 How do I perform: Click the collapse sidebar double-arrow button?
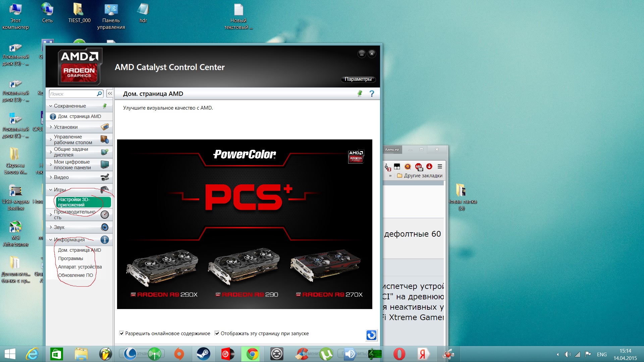click(x=110, y=94)
